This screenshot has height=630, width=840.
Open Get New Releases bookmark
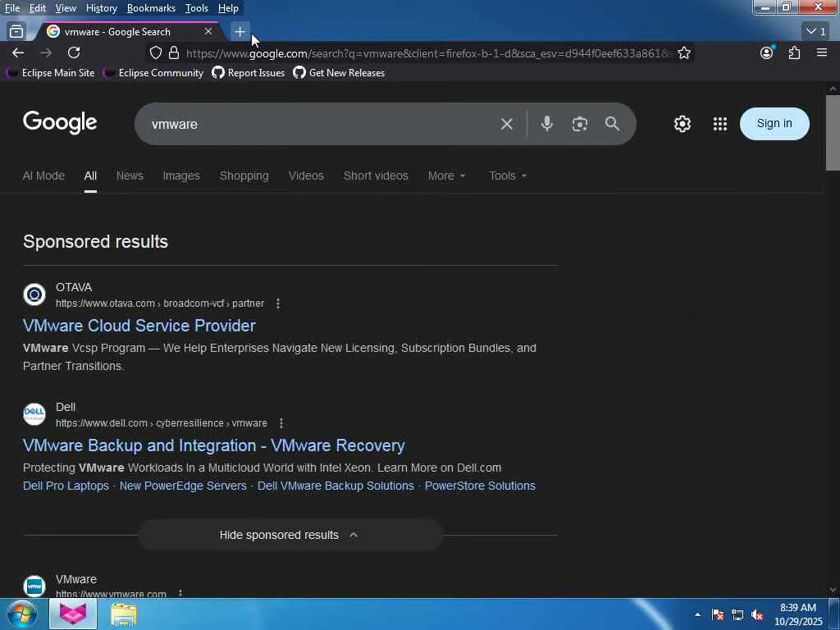pyautogui.click(x=339, y=73)
